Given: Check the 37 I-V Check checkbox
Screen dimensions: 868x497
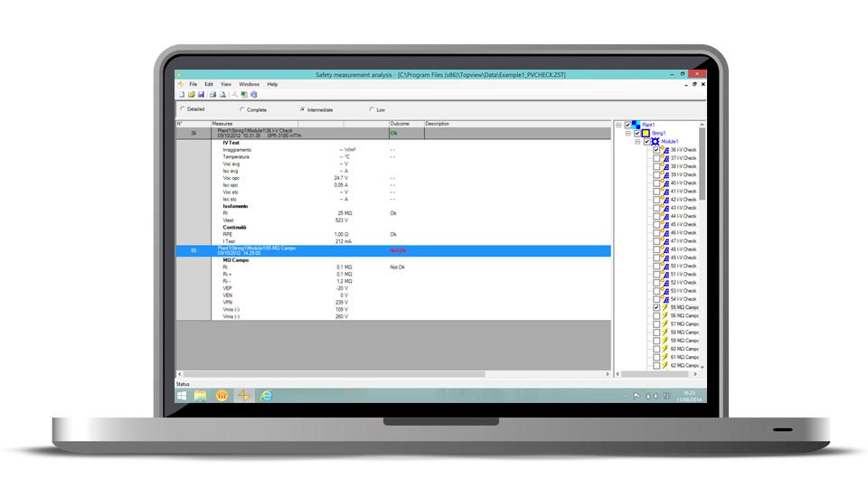Looking at the screenshot, I should 656,158.
